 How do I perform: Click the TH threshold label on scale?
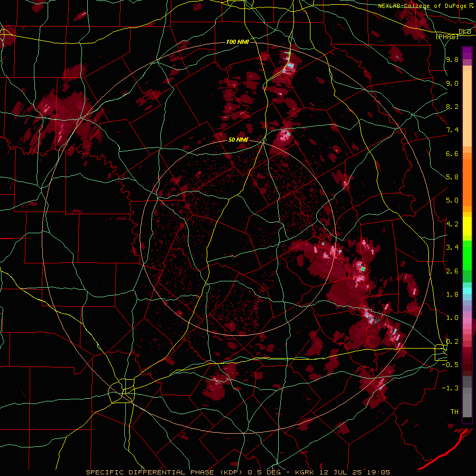click(x=454, y=411)
